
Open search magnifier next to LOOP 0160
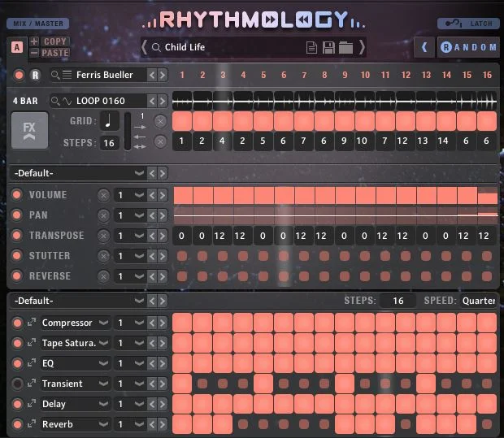(55, 101)
